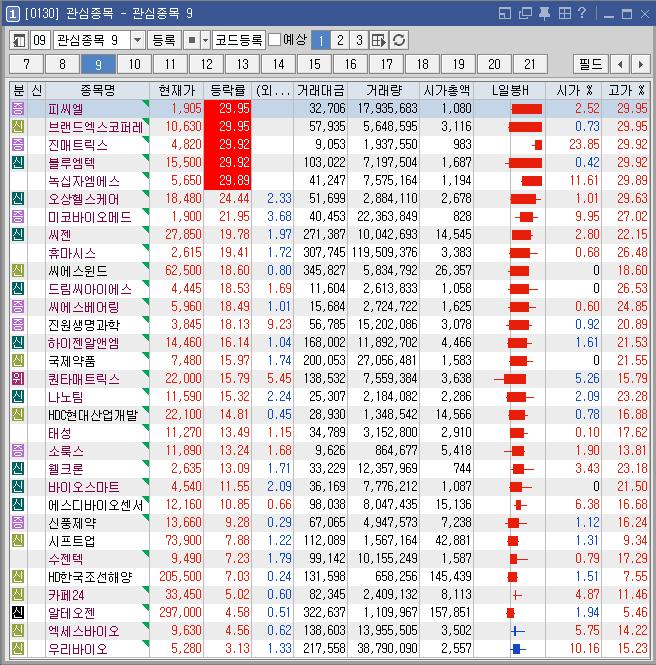This screenshot has height=665, width=656.
Task: Select page button 1
Action: pos(321,40)
